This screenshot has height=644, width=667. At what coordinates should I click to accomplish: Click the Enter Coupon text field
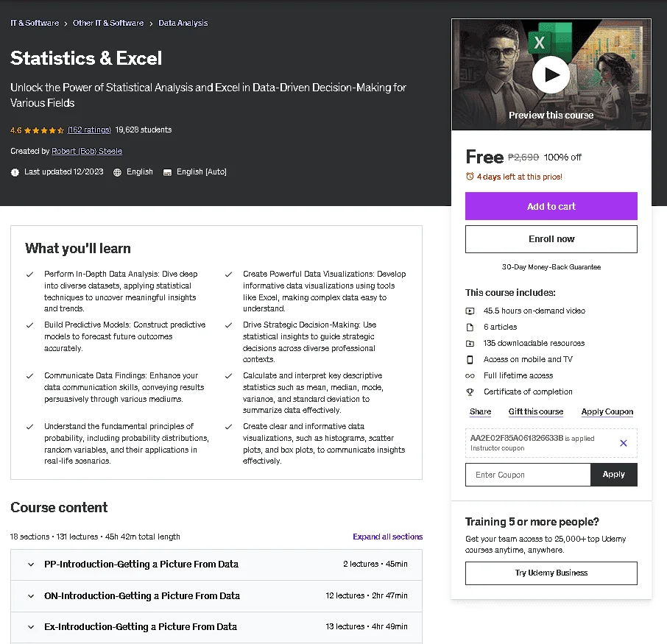coord(528,475)
